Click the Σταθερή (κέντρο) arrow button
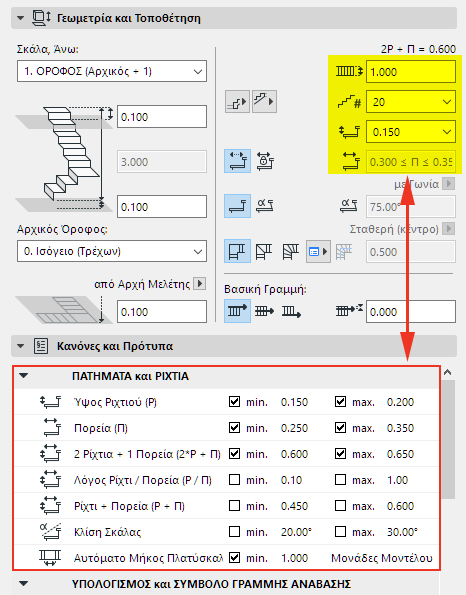Viewport: 466px width, 595px height. pyautogui.click(x=449, y=229)
